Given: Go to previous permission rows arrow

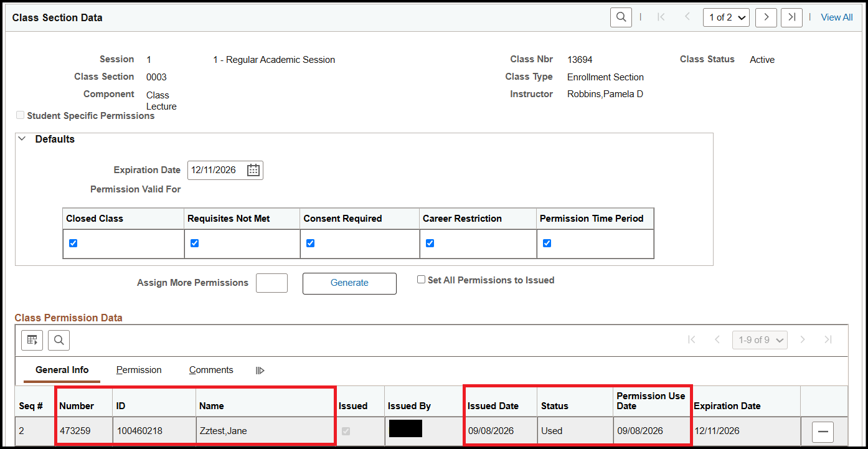Looking at the screenshot, I should pyautogui.click(x=717, y=339).
